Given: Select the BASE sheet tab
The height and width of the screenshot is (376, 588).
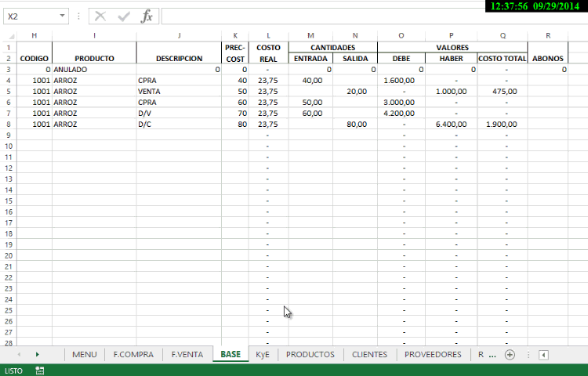Looking at the screenshot, I should [x=230, y=354].
